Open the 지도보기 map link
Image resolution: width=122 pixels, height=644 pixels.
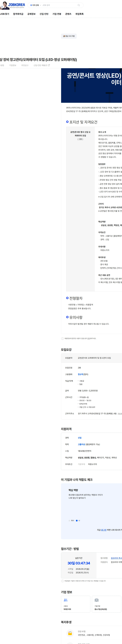pos(120,414)
